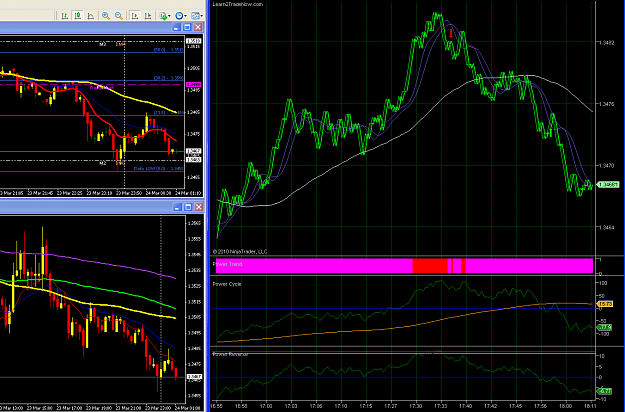Switch to candlestick chart display
625x412 pixels.
pos(77,16)
